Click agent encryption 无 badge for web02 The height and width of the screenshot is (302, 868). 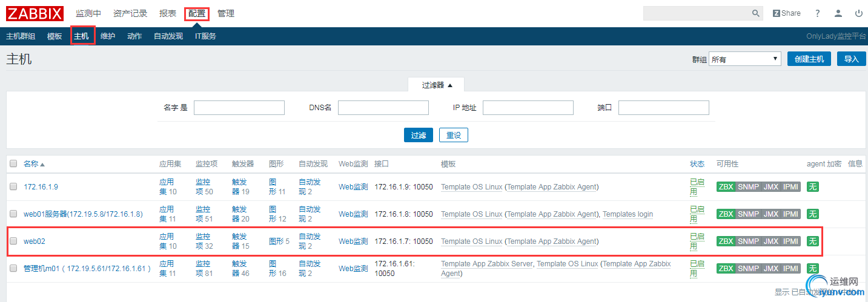coord(812,241)
